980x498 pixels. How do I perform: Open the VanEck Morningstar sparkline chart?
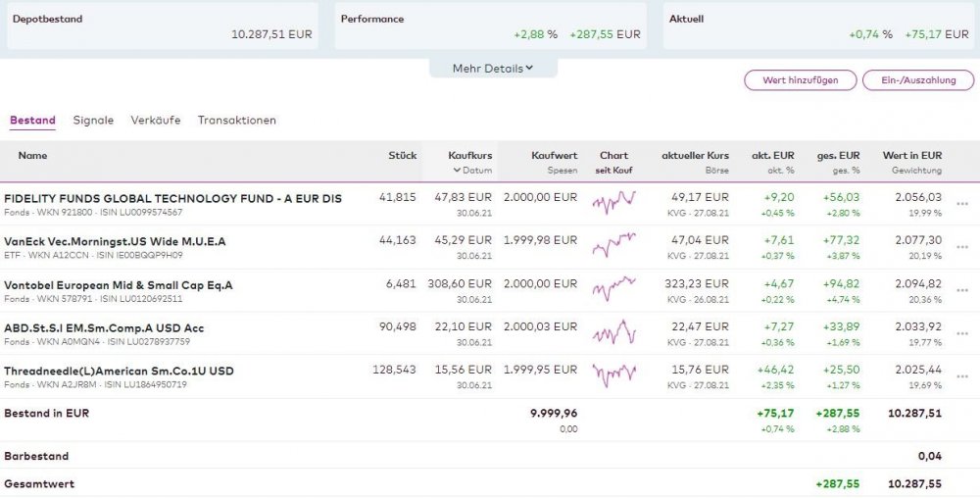pos(613,246)
